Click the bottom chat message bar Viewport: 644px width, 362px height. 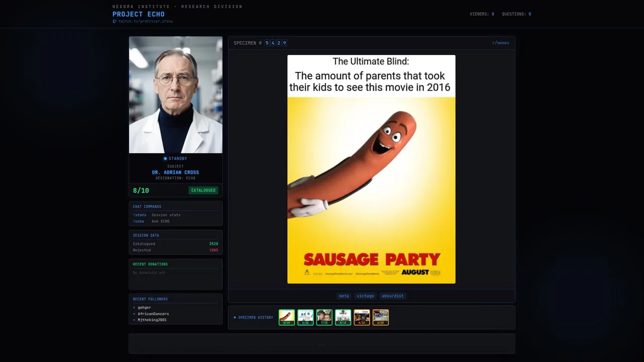[x=322, y=344]
